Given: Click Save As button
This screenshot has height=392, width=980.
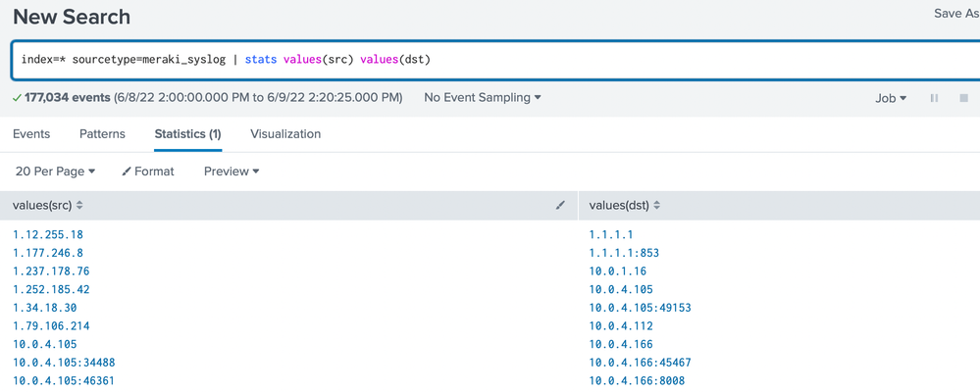Looking at the screenshot, I should (x=955, y=14).
